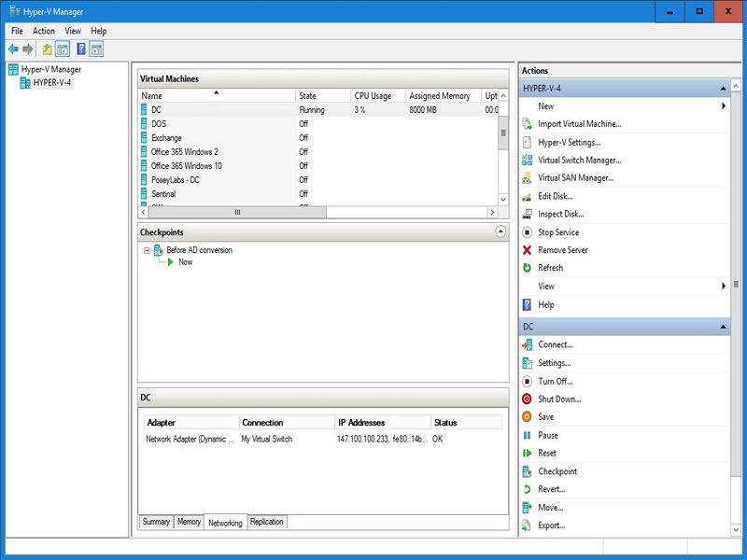Collapse the DC actions section arrow
This screenshot has height=560, width=747.
pyautogui.click(x=723, y=327)
